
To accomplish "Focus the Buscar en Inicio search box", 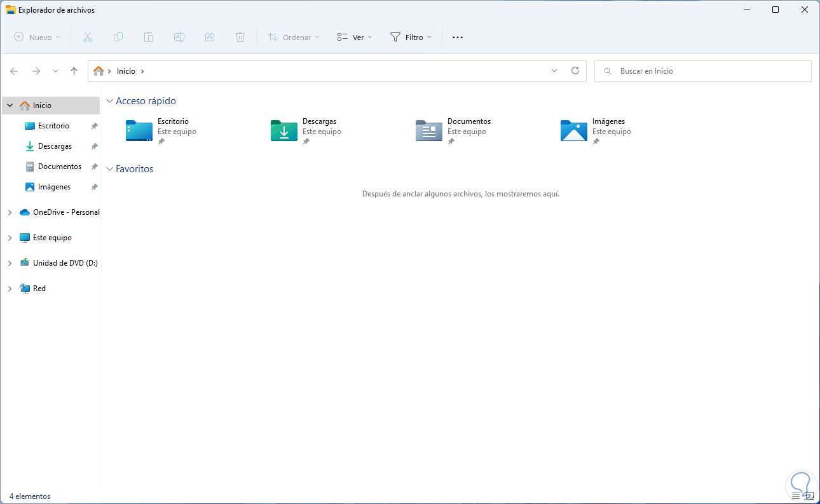I will 703,71.
